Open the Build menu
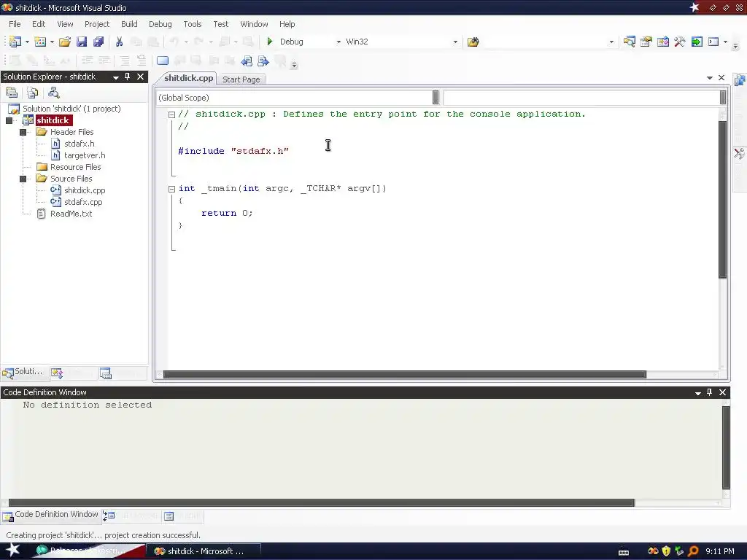Viewport: 747px width, 560px height. (x=129, y=24)
